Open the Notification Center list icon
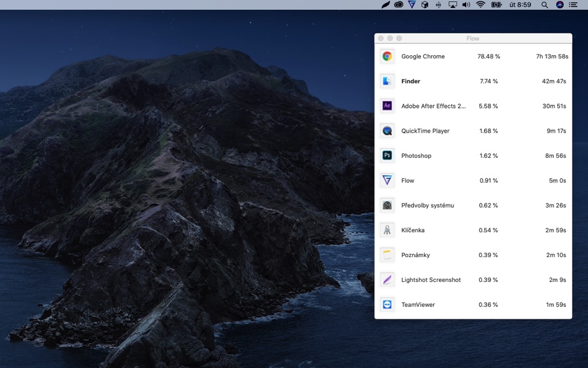588x368 pixels. (573, 5)
